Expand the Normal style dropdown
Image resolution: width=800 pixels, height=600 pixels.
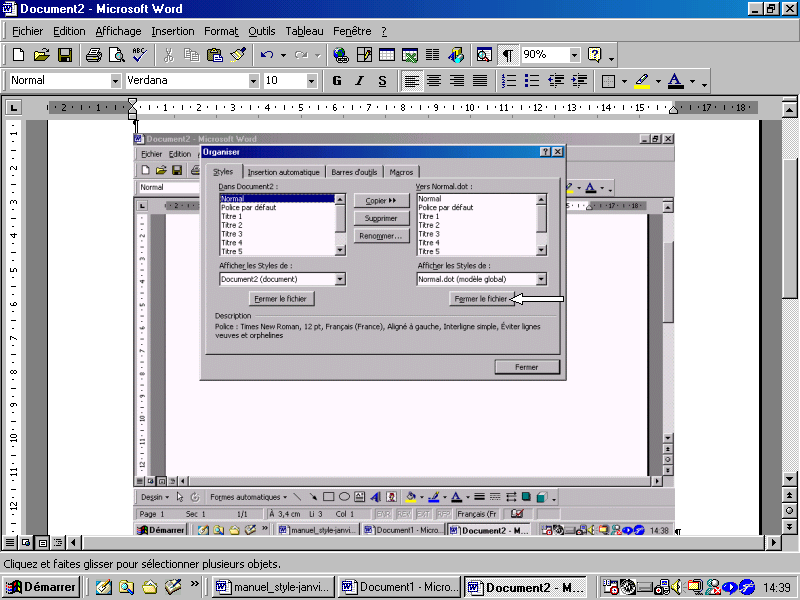coord(115,81)
